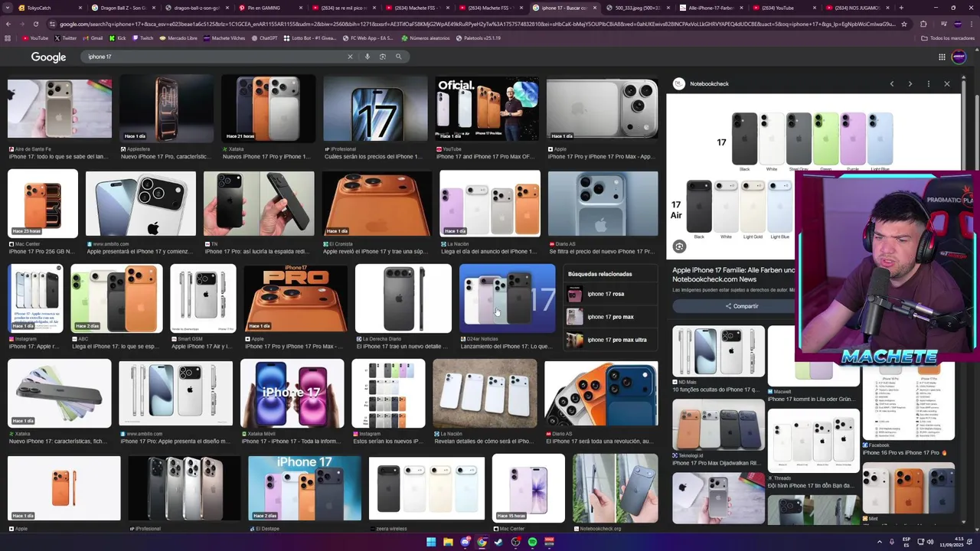Screen dimensions: 980x551
Task: Open the Kick bookmark
Action: [118, 37]
